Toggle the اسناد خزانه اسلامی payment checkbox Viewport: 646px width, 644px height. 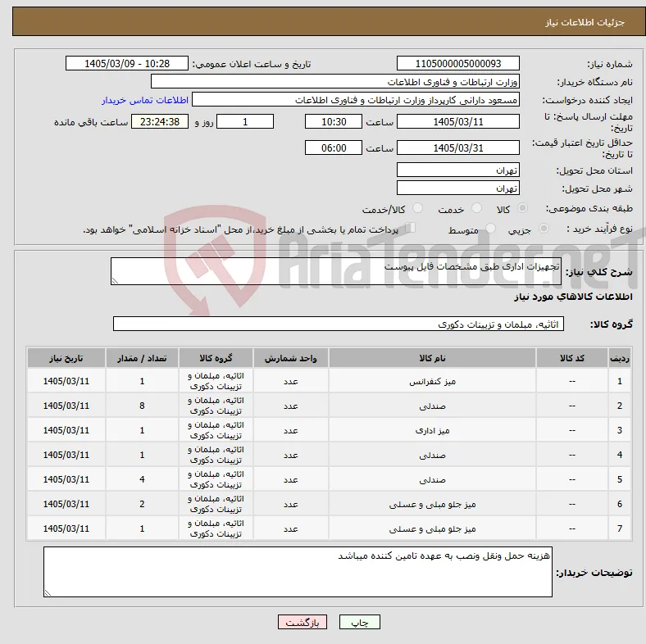click(411, 228)
